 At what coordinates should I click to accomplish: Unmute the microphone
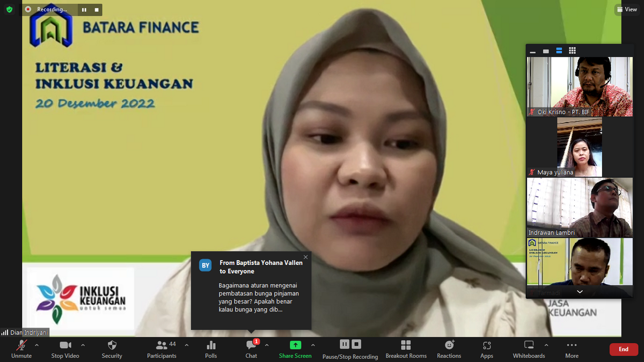pyautogui.click(x=21, y=349)
